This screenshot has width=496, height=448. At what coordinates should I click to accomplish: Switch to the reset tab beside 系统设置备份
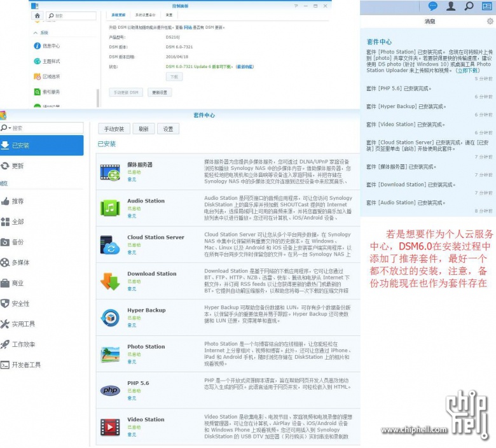click(x=169, y=15)
